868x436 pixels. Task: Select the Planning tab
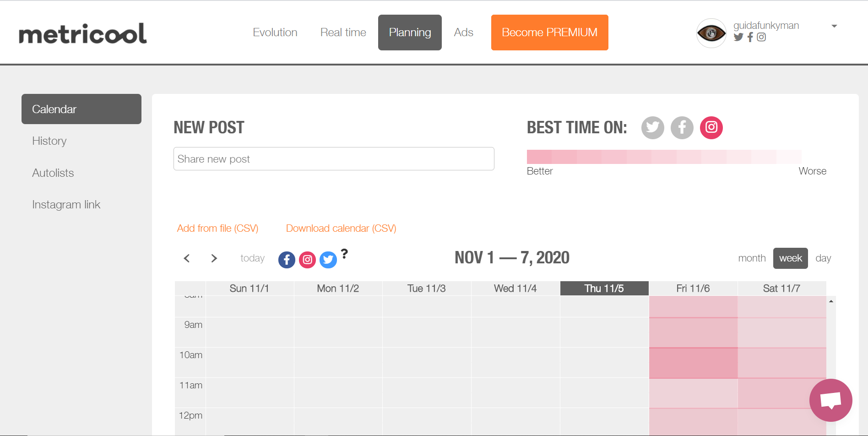410,33
